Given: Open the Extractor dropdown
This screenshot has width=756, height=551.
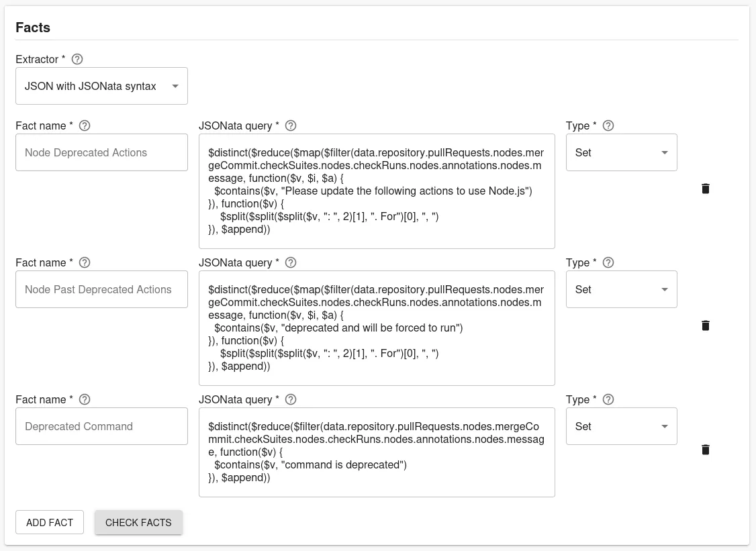Looking at the screenshot, I should [101, 86].
